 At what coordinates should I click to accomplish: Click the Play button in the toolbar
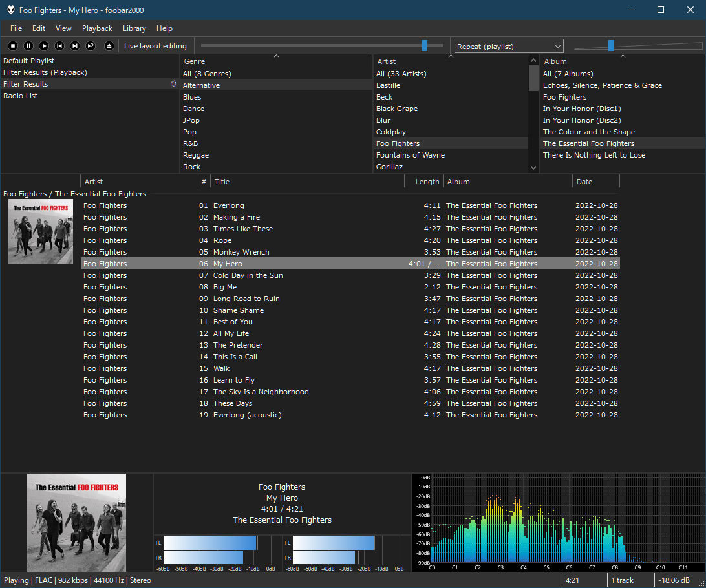pyautogui.click(x=44, y=46)
